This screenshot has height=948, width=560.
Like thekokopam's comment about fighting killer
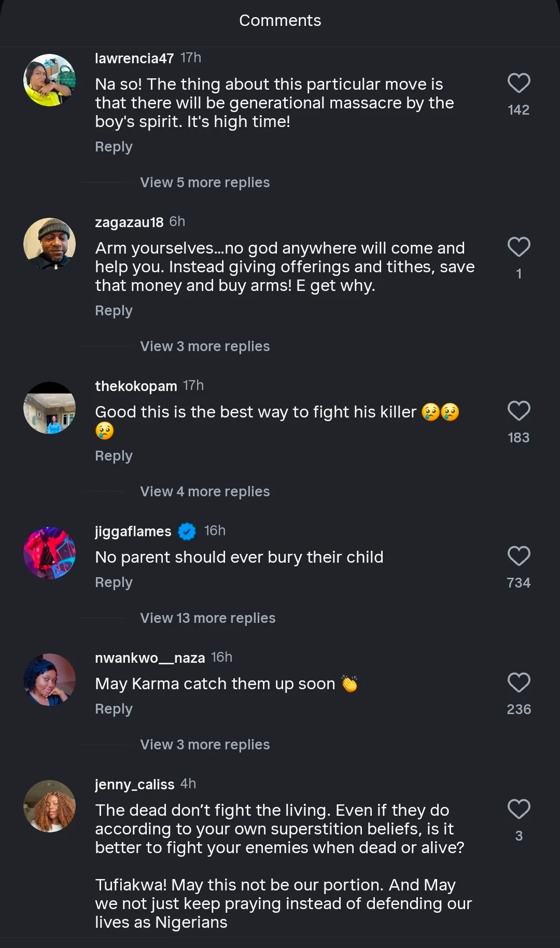point(519,411)
